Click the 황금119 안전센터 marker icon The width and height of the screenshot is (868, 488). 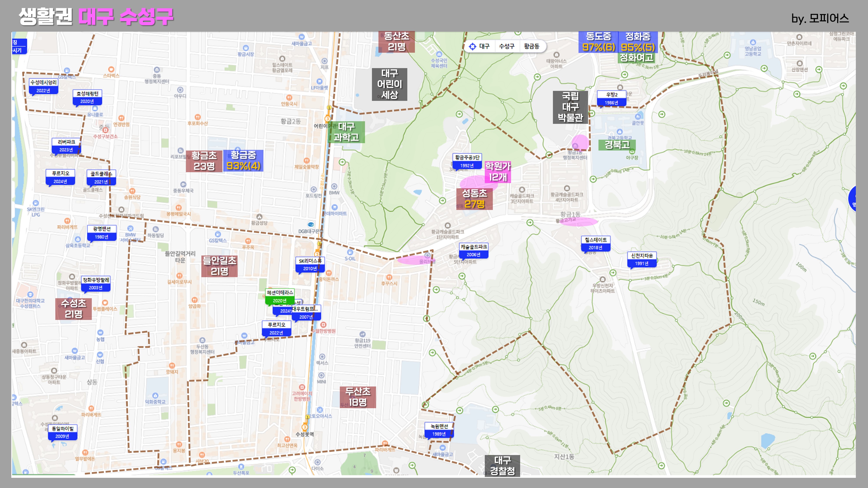pos(362,334)
